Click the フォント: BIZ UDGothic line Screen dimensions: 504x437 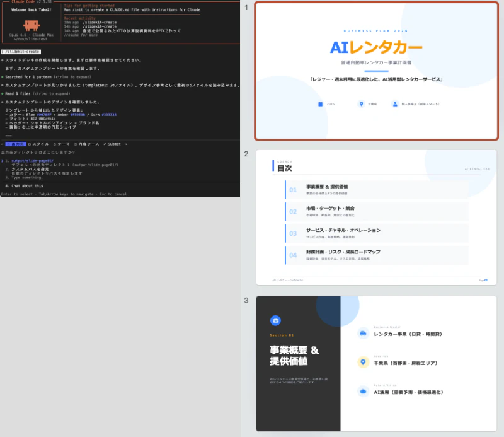pyautogui.click(x=30, y=119)
